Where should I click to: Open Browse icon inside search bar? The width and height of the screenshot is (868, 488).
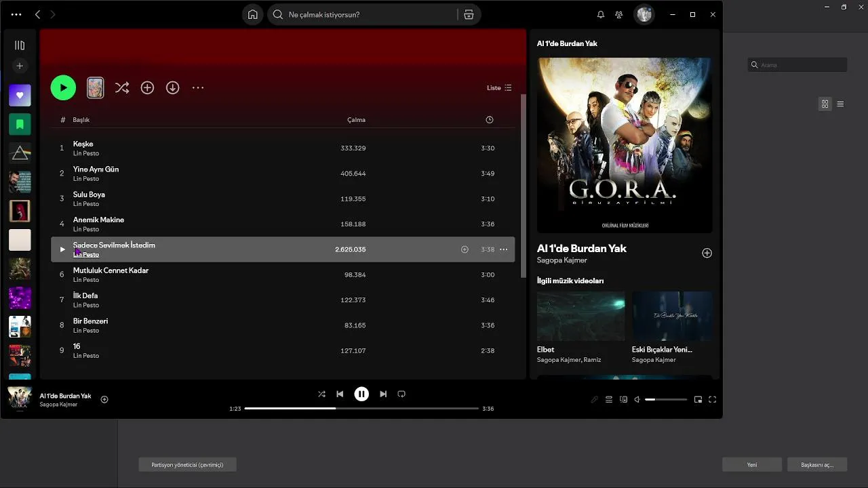coord(469,14)
